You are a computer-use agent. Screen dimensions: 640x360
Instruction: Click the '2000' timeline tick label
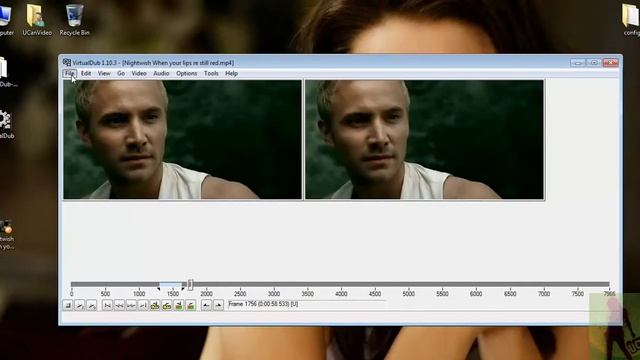click(x=206, y=293)
